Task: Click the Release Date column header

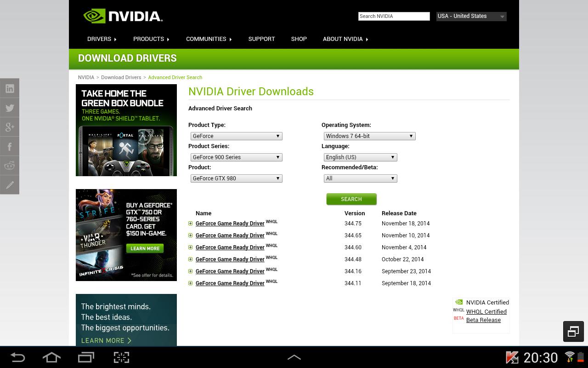Action: click(399, 213)
